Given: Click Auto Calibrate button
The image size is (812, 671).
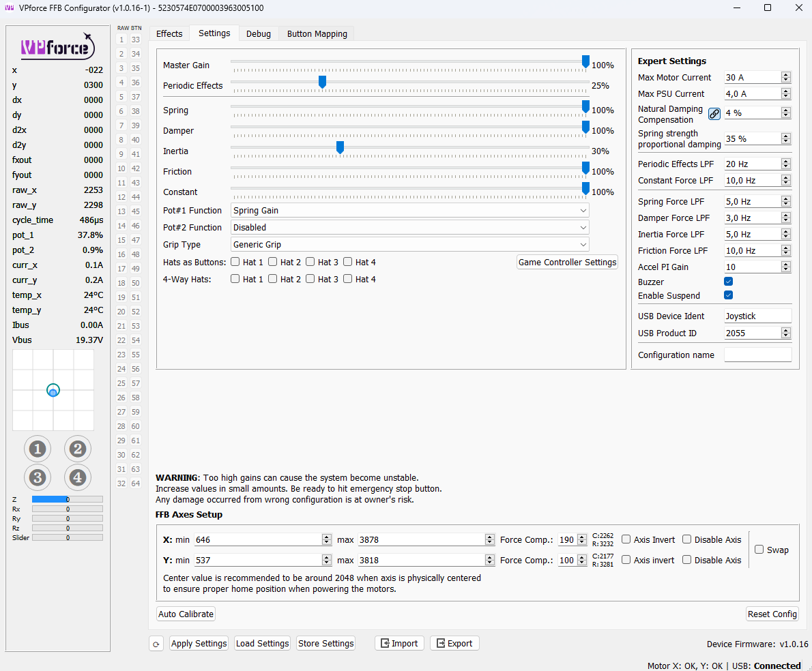Looking at the screenshot, I should click(186, 614).
